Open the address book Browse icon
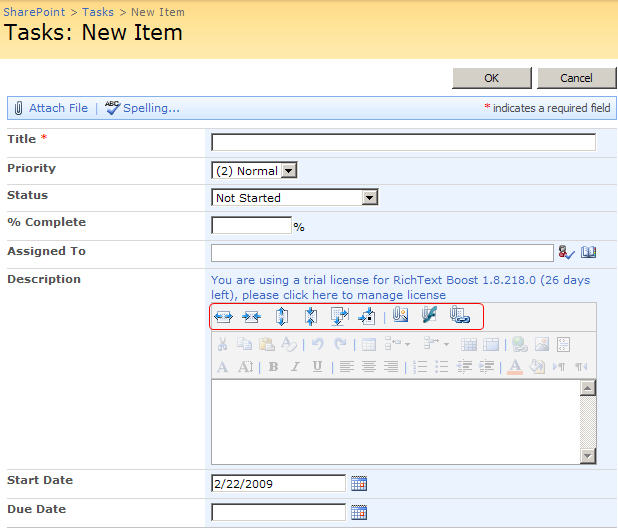618x528 pixels. (x=588, y=252)
